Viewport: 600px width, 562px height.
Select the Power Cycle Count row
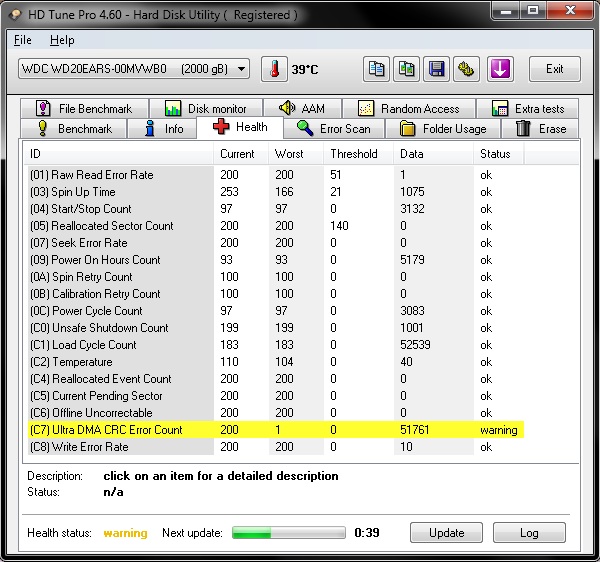tap(276, 311)
